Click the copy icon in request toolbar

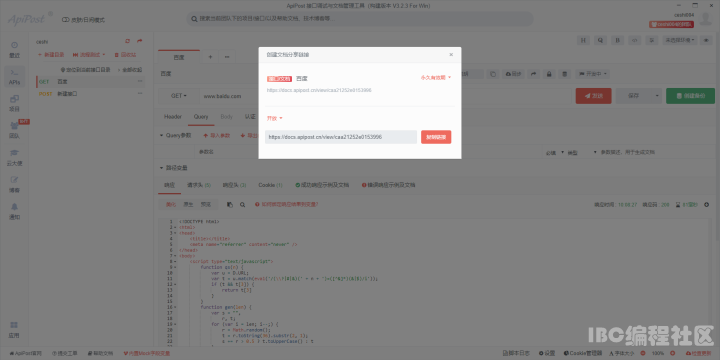click(493, 74)
